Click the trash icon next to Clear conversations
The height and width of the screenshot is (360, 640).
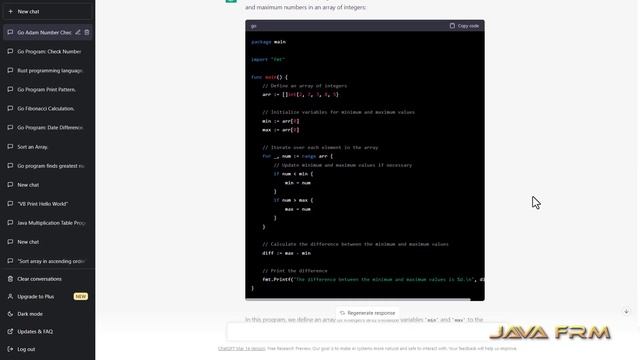pos(10,279)
